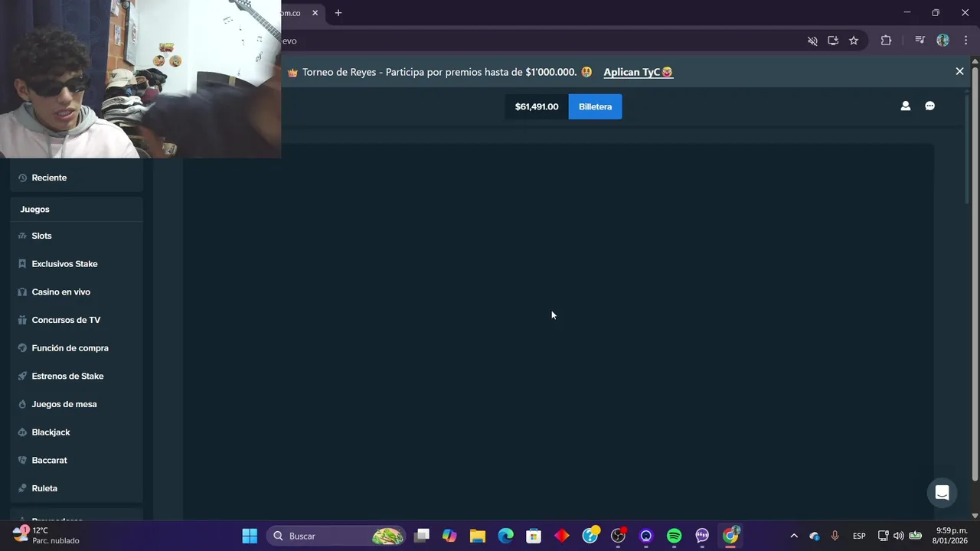Screen dimensions: 980x551
Task: Close the current browser tab
Action: (x=315, y=13)
